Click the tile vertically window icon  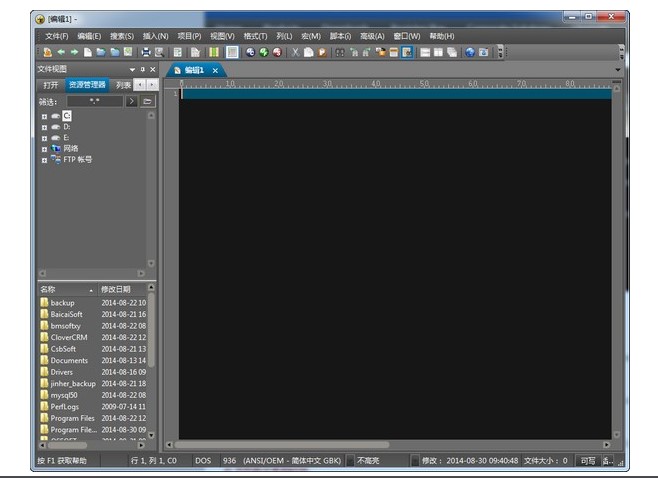point(439,52)
